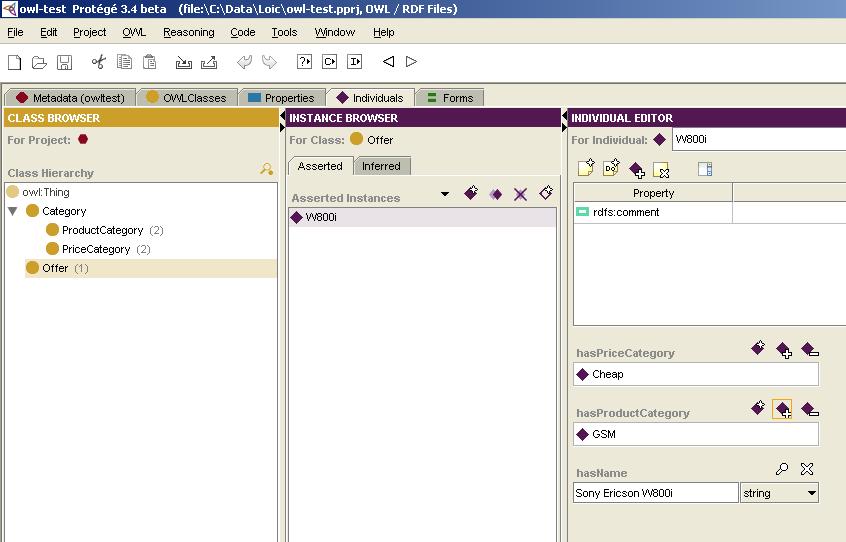This screenshot has width=846, height=542.
Task: Click the Delete instance X icon
Action: click(520, 194)
